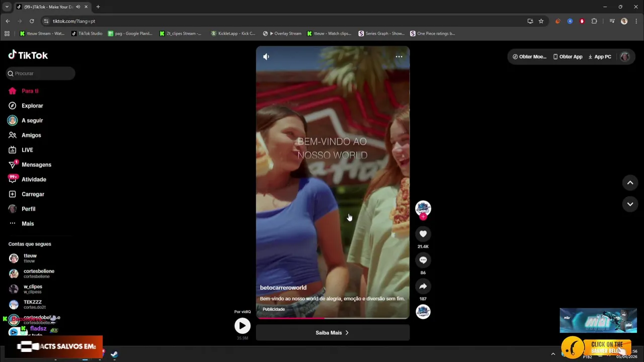This screenshot has width=644, height=362.
Task: Click the Obter App button
Action: 568,57
